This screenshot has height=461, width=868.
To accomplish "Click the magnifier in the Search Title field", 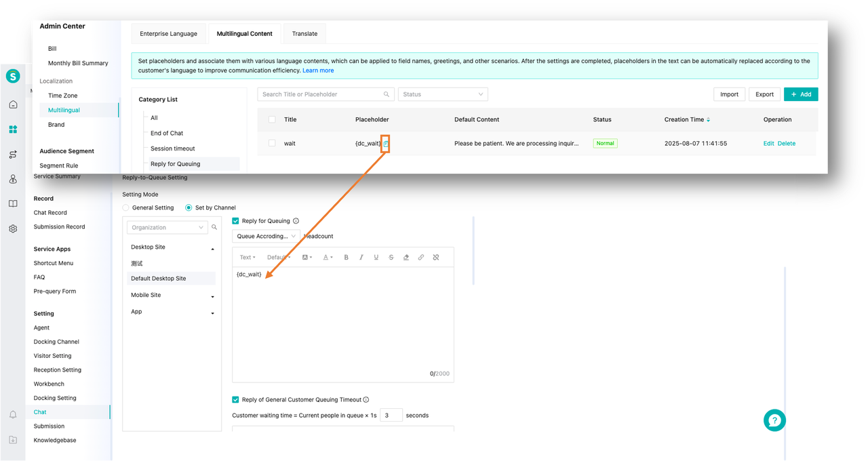I will (387, 94).
